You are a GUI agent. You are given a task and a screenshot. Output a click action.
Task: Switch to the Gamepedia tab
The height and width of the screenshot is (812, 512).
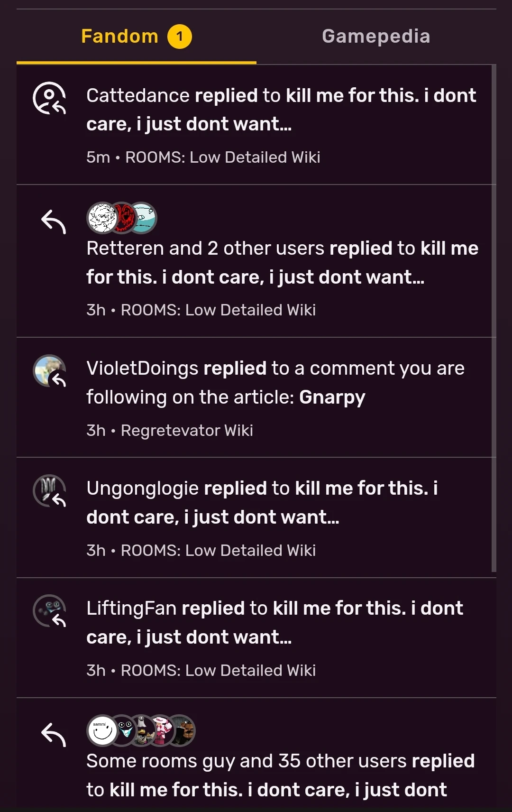376,37
